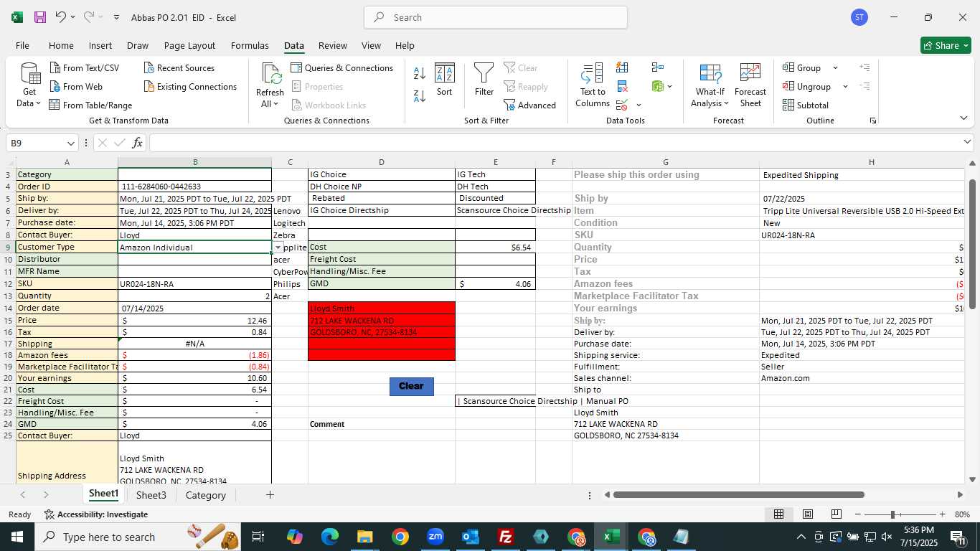Screen dimensions: 980x551
Task: Open the Customer Type cell dropdown
Action: coord(278,248)
